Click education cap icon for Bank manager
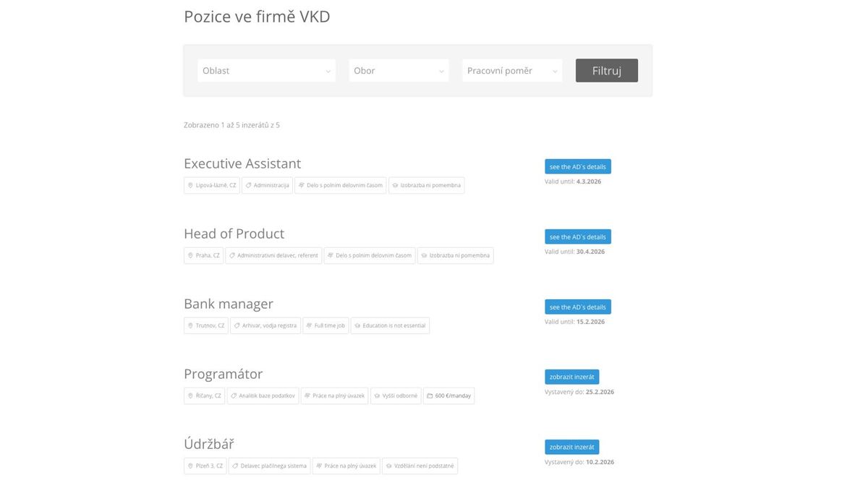This screenshot has height=488, width=868. tap(357, 325)
